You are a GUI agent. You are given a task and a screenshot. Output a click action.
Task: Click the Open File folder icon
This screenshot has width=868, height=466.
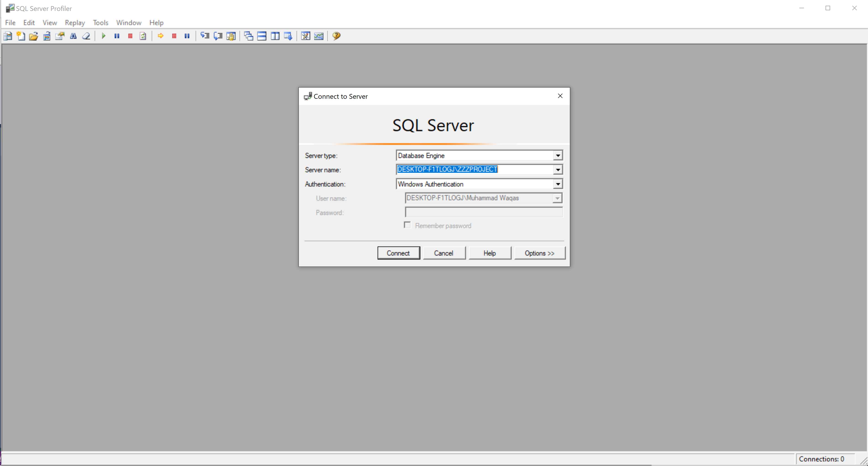33,36
